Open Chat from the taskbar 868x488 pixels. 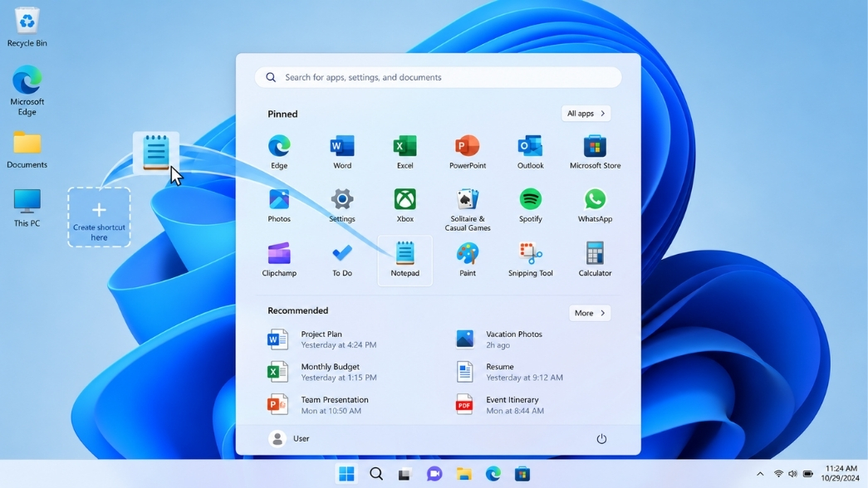point(434,474)
